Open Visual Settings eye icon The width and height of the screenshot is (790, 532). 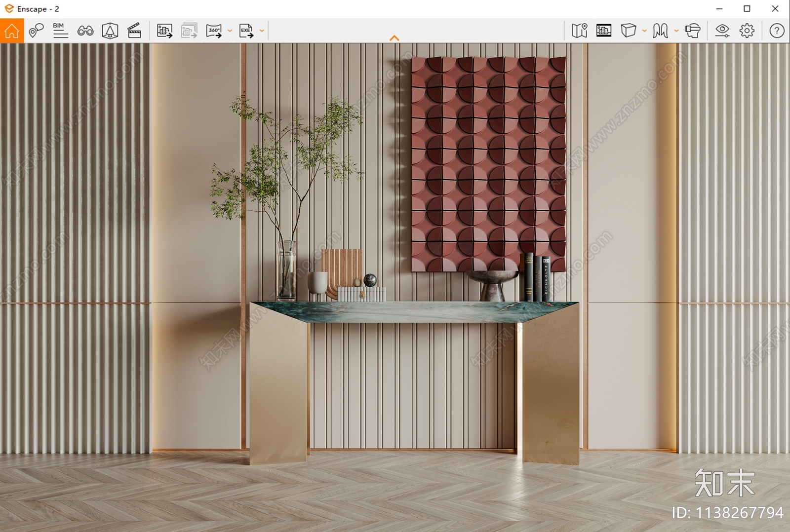(x=722, y=31)
